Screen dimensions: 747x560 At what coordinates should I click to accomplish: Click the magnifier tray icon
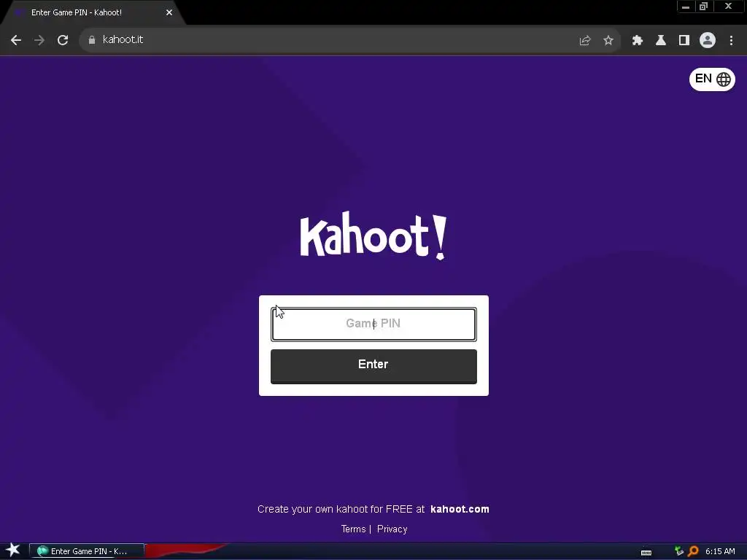[694, 551]
